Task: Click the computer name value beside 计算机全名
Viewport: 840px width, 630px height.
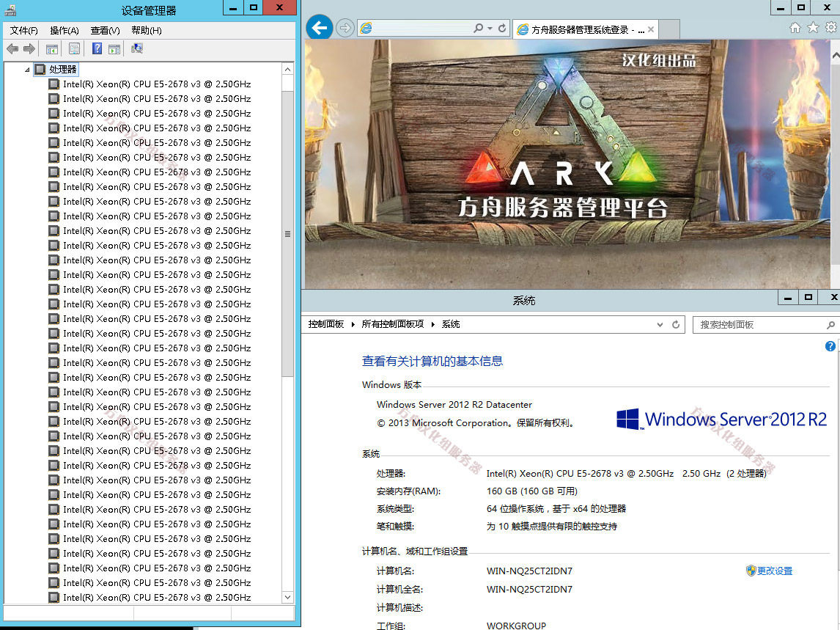Action: pyautogui.click(x=529, y=589)
